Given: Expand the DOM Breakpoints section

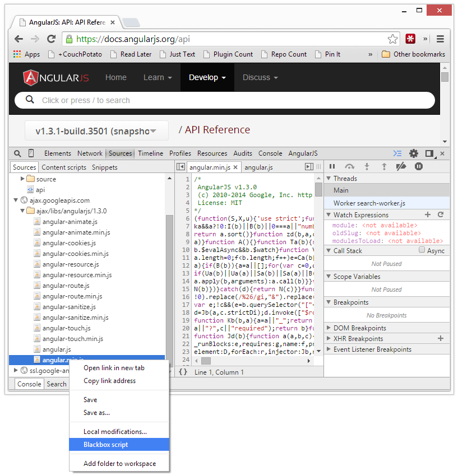Looking at the screenshot, I should [329, 328].
